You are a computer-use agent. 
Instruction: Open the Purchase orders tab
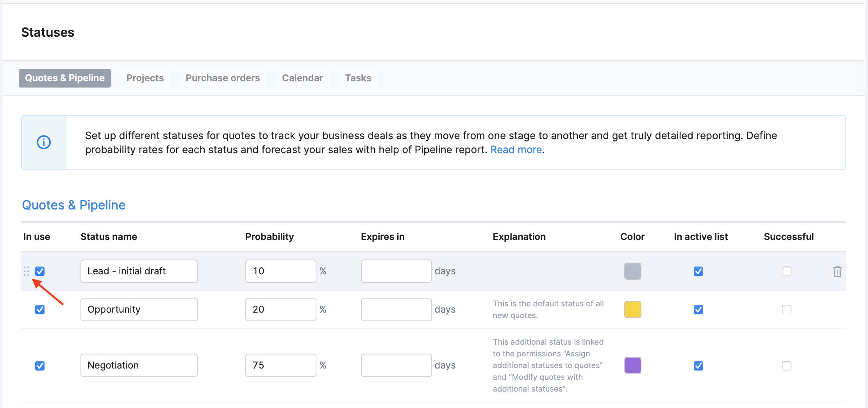point(223,78)
